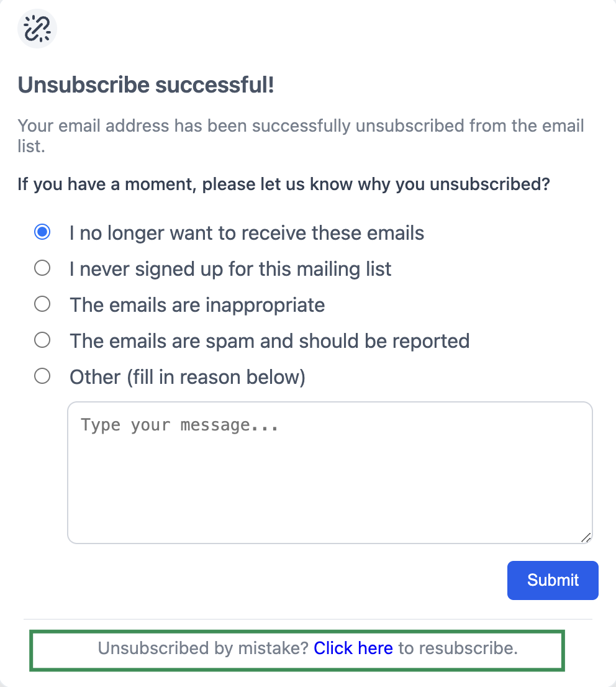This screenshot has width=616, height=687.
Task: Pick the "emails are inappropriate" radio button
Action: tap(42, 304)
